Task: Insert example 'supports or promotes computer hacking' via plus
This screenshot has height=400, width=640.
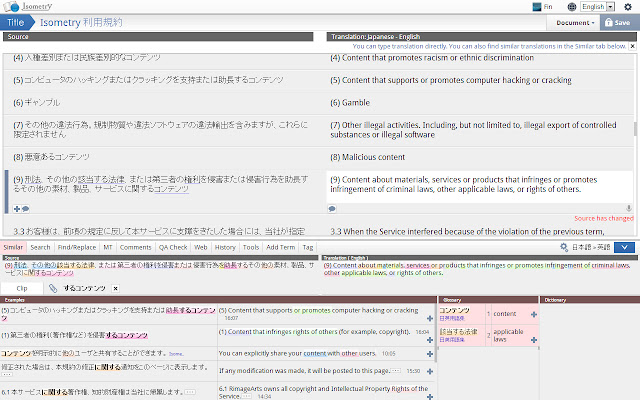Action: pos(430,318)
